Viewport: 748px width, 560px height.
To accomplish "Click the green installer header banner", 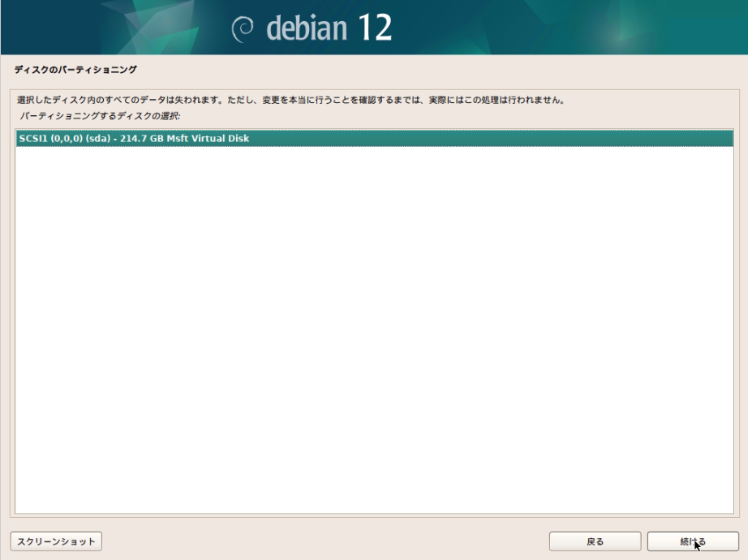I will [373, 27].
